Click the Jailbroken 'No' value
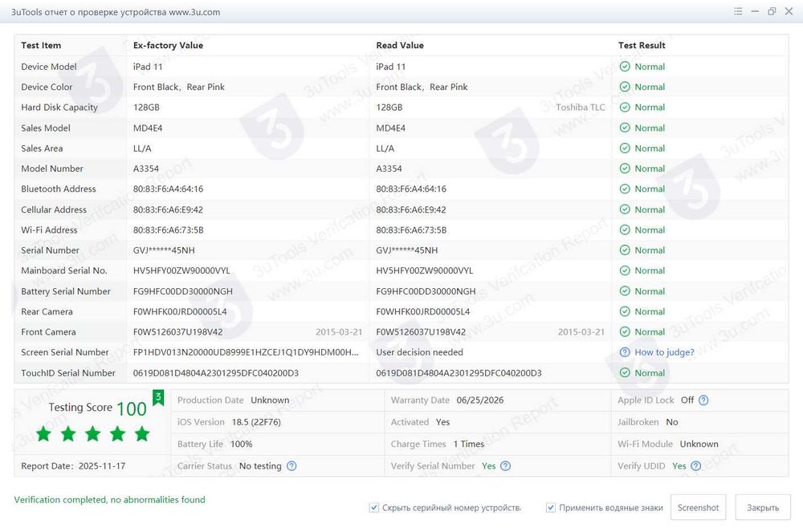The width and height of the screenshot is (803, 532). point(672,422)
